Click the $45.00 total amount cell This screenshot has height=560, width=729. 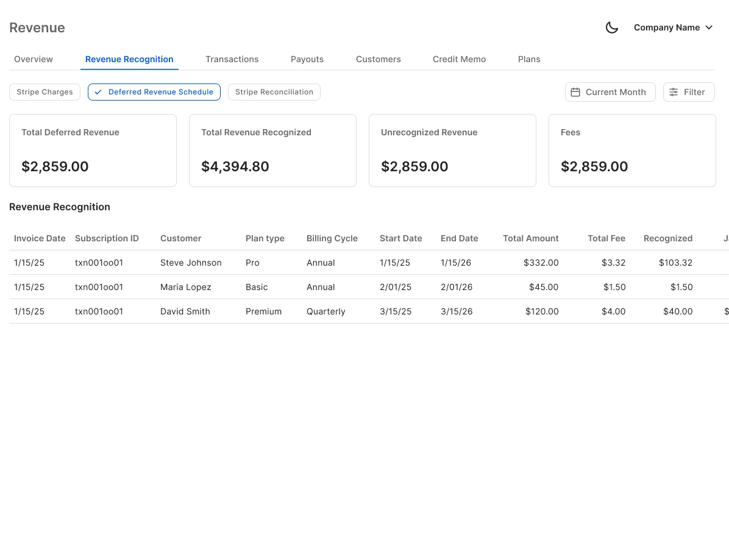point(544,287)
